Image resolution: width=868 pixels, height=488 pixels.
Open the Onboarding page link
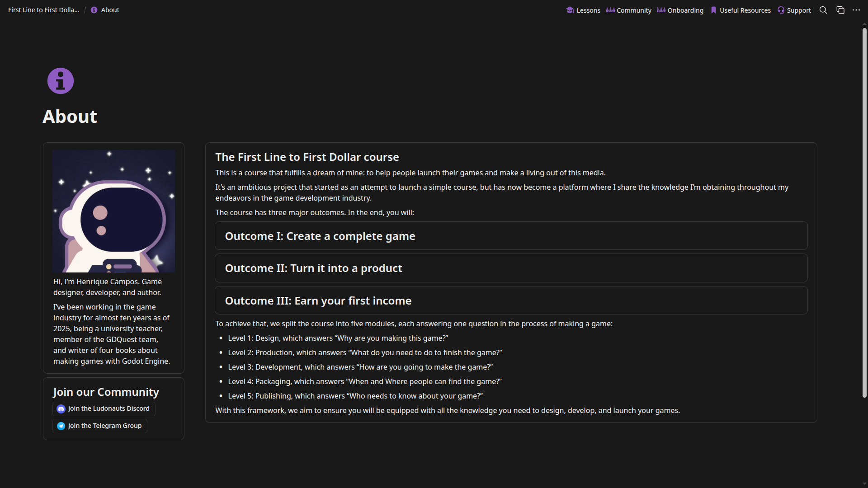pos(680,10)
